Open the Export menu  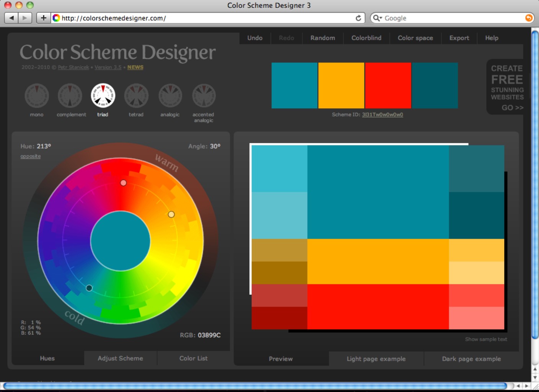(459, 38)
